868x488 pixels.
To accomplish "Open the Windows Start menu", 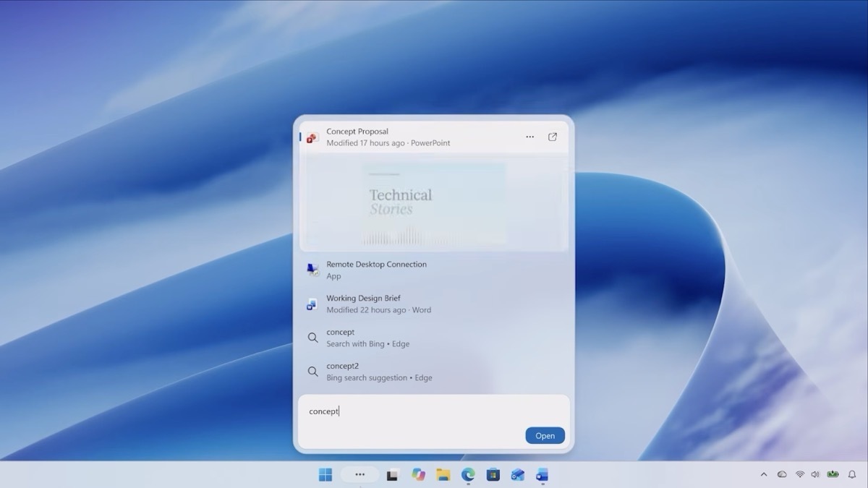I will coord(325,475).
